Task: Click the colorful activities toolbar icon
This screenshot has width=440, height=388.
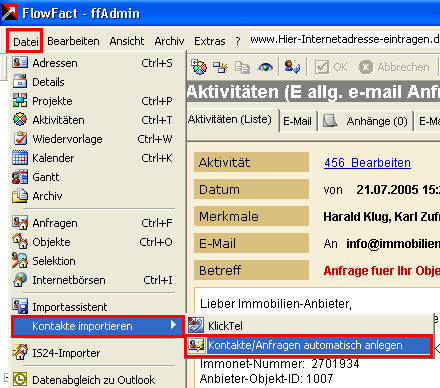Action: [199, 67]
